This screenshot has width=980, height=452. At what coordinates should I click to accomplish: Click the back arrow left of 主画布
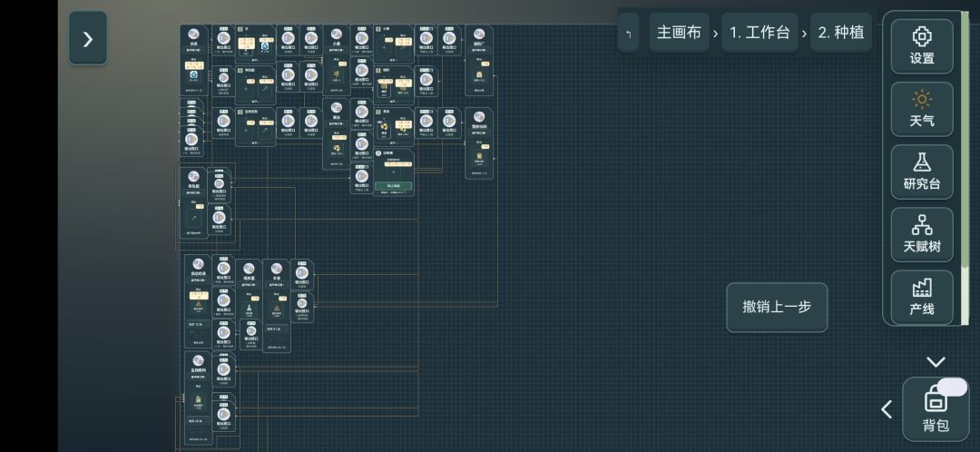pyautogui.click(x=628, y=33)
